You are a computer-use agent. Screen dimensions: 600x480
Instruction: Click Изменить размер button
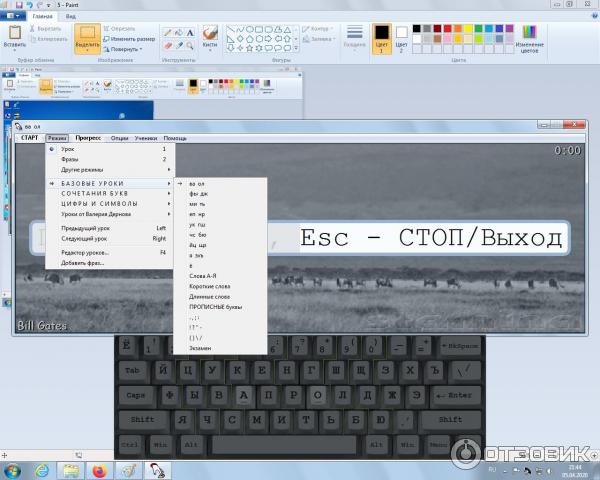129,39
